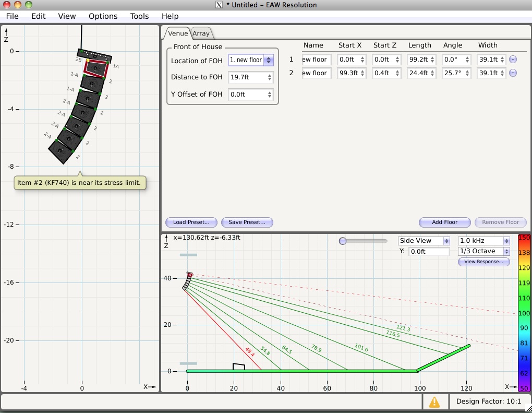532x413 pixels.
Task: Click the plus icon on floor row 1
Action: coord(513,60)
